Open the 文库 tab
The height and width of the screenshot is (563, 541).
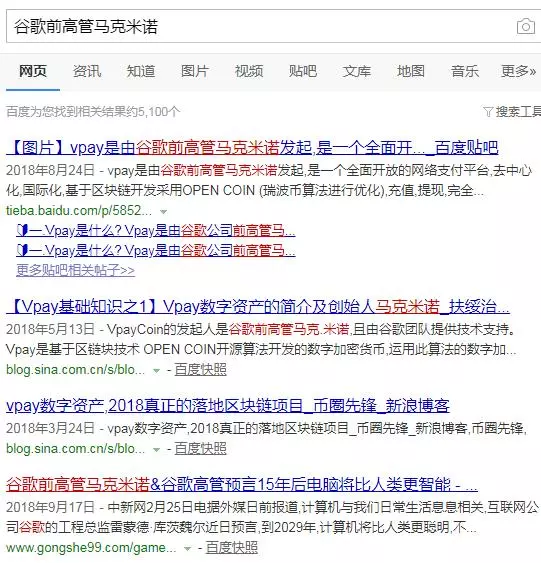point(357,71)
